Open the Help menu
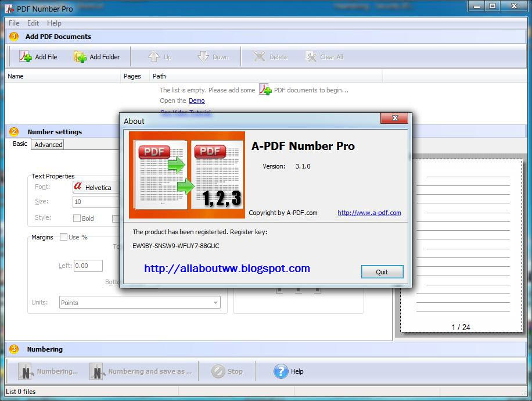Image resolution: width=532 pixels, height=401 pixels. pos(54,23)
